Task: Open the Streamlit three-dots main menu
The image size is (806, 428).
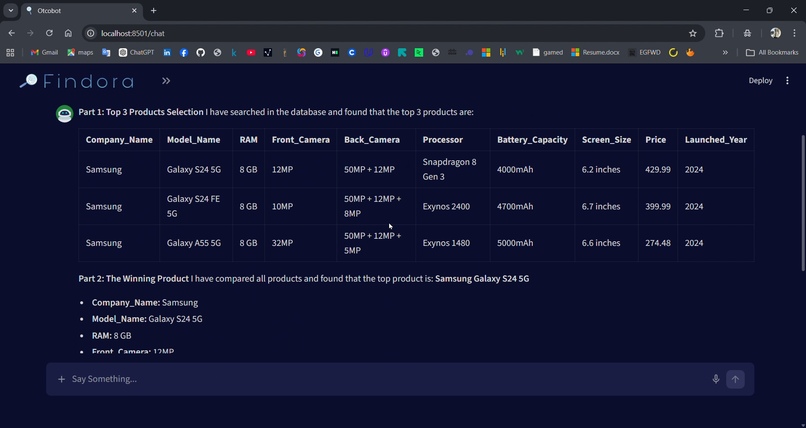Action: click(x=787, y=81)
